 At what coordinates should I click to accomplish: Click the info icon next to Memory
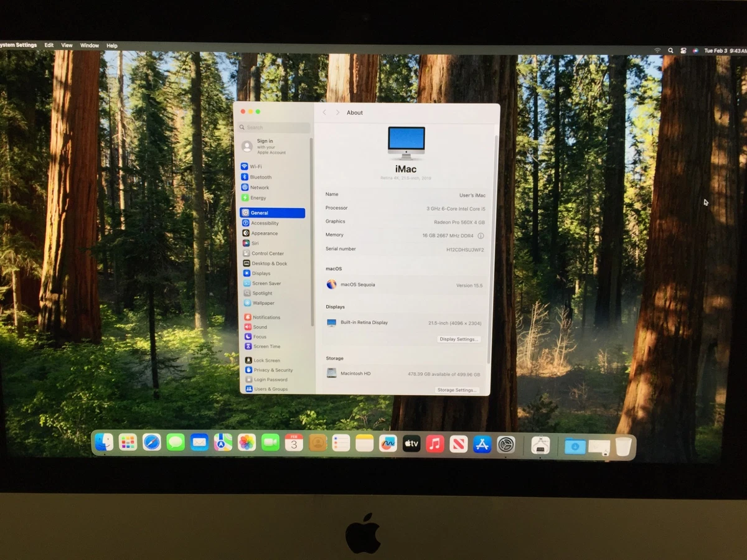tap(481, 236)
